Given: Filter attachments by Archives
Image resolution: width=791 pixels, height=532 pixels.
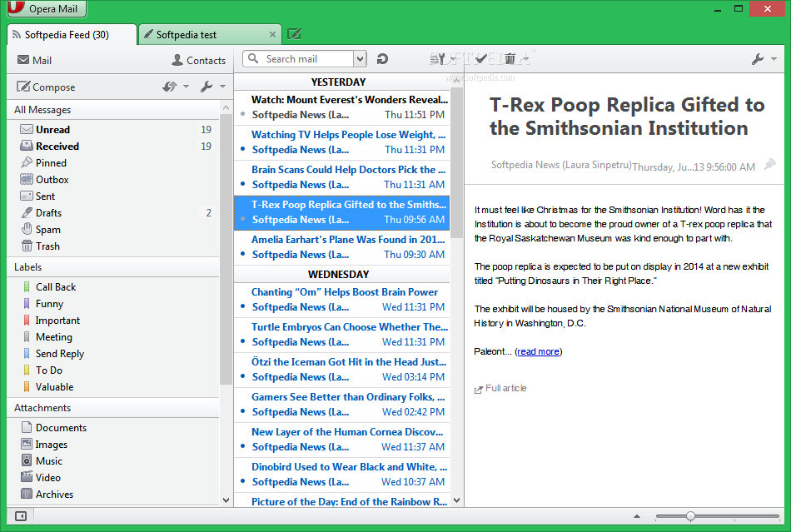Looking at the screenshot, I should coord(113,495).
